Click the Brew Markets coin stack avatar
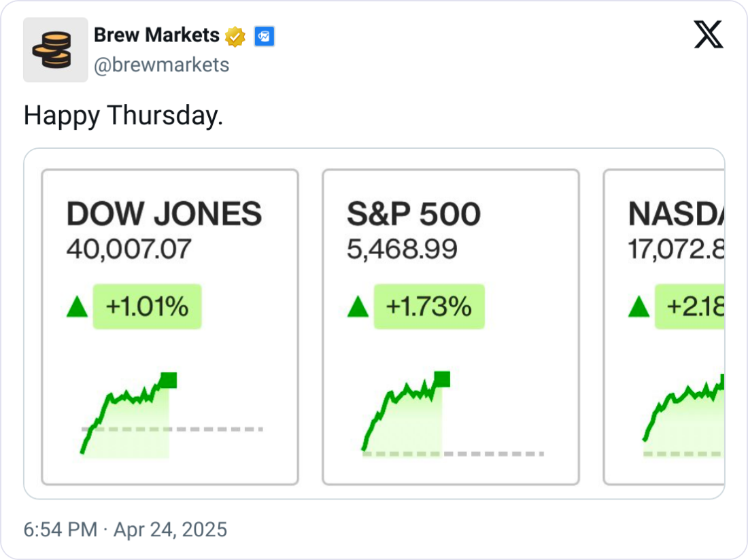The width and height of the screenshot is (748, 560). click(x=55, y=50)
